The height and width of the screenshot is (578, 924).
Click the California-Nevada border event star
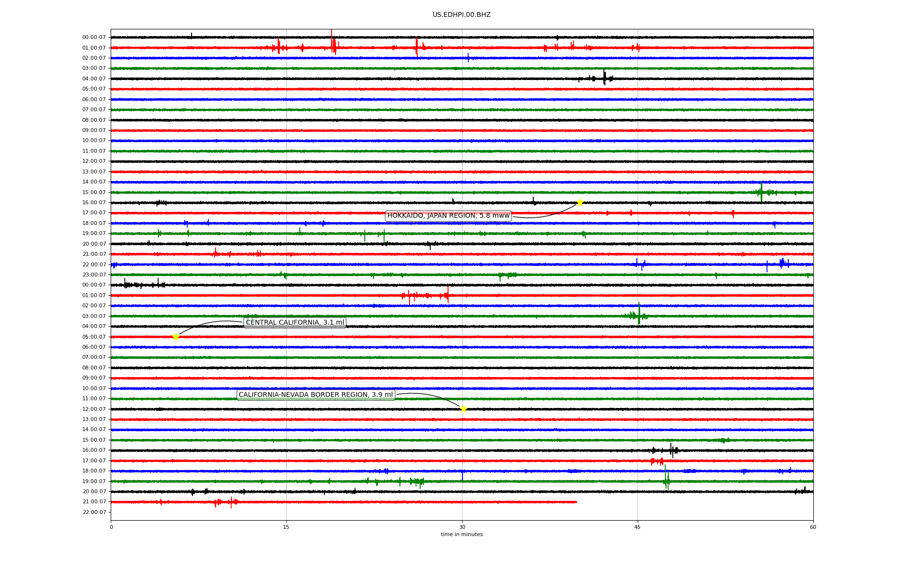tap(463, 409)
